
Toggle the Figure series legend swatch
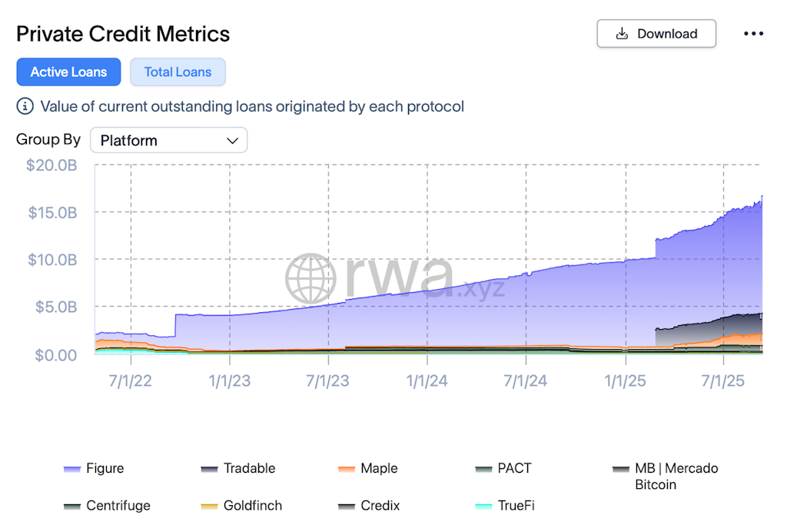pyautogui.click(x=72, y=469)
